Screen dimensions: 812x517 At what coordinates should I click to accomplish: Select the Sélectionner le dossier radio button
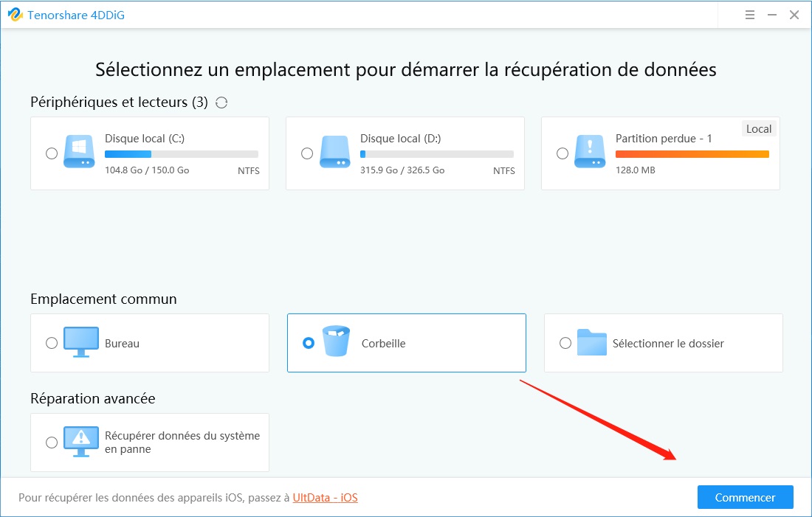[x=565, y=343]
